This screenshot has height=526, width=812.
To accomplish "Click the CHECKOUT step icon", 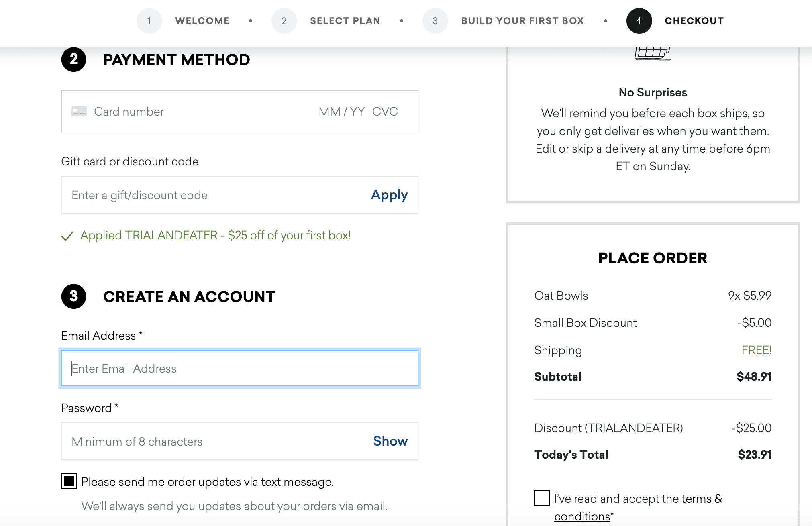I will [638, 21].
